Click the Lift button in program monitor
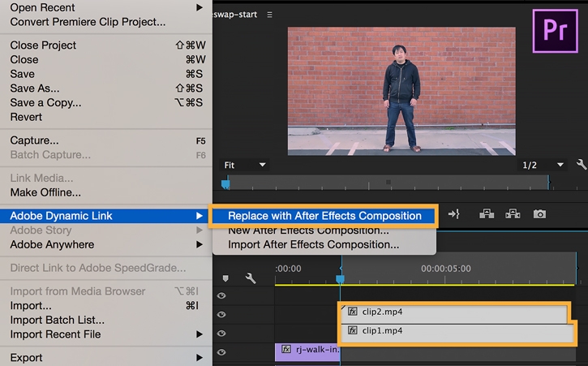Screen dimensions: 588x366 (487, 214)
